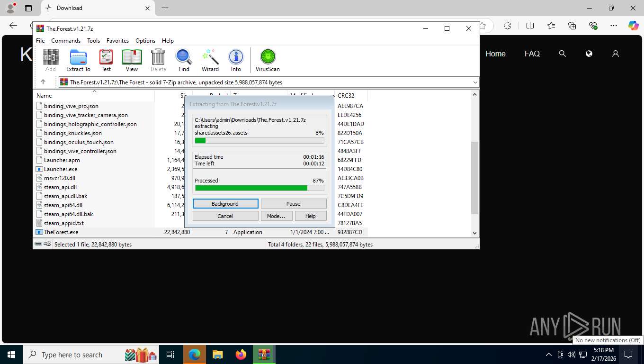Select TheForest.exe in file list
This screenshot has height=364, width=644.
(61, 232)
